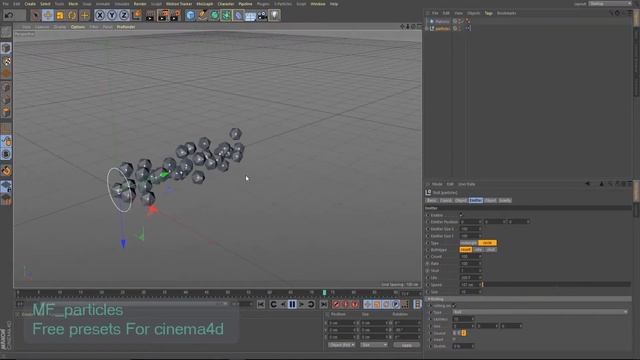
Task: Click the Record Active Objects button
Action: coord(336,304)
